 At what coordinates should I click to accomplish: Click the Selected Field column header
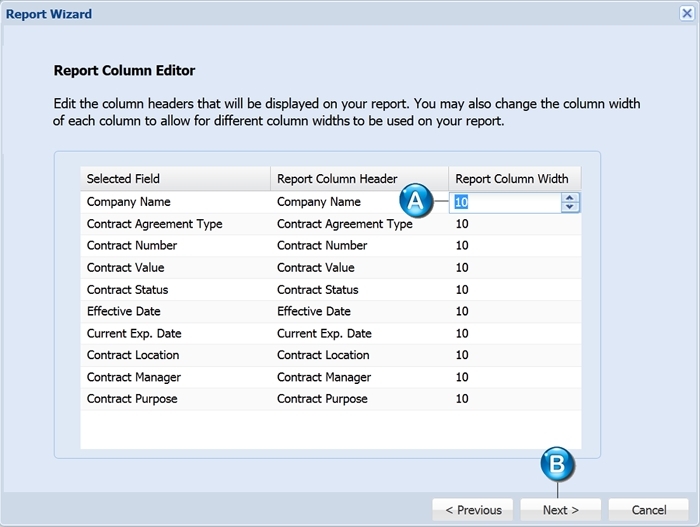[175, 179]
